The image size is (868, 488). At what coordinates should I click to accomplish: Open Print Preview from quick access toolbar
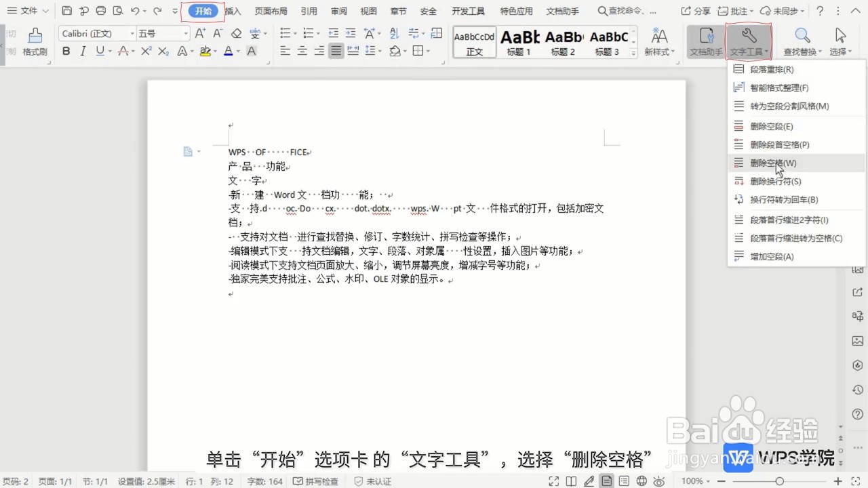coord(118,11)
